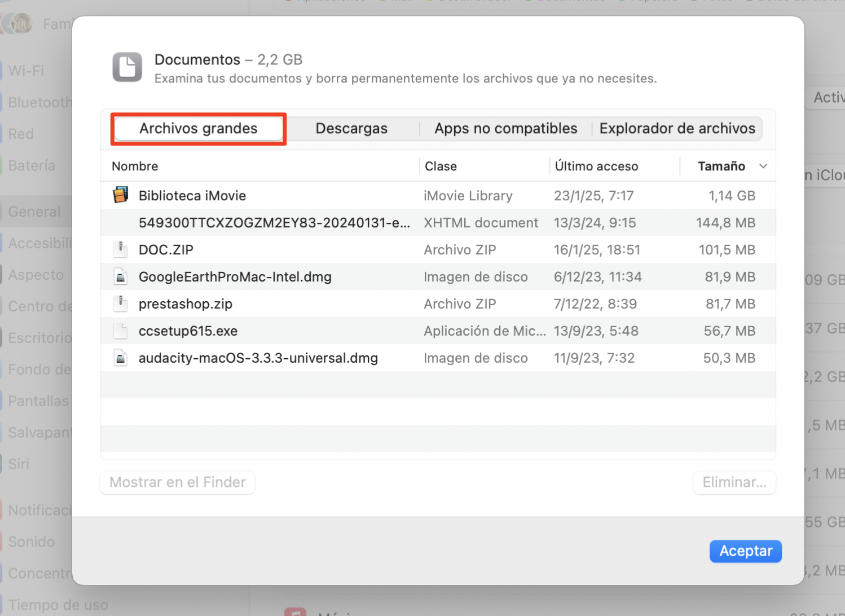Open the Apps no compatibles tab
This screenshot has height=616, width=845.
click(x=505, y=128)
